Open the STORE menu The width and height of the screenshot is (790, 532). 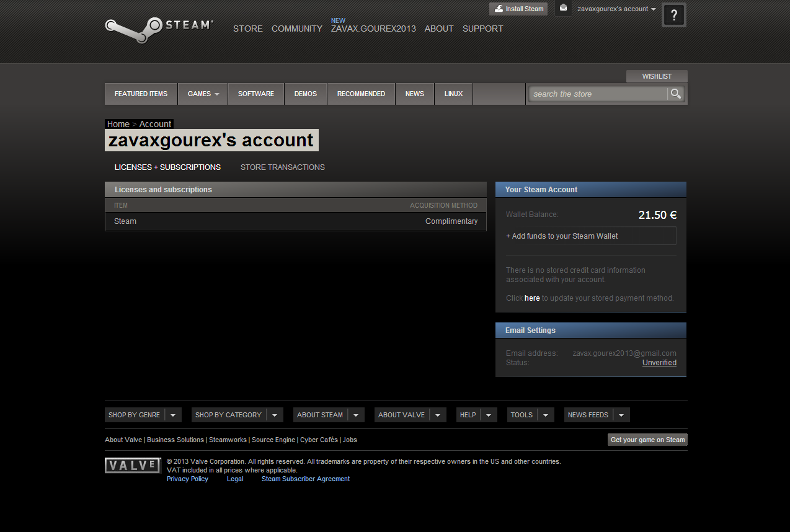point(248,29)
